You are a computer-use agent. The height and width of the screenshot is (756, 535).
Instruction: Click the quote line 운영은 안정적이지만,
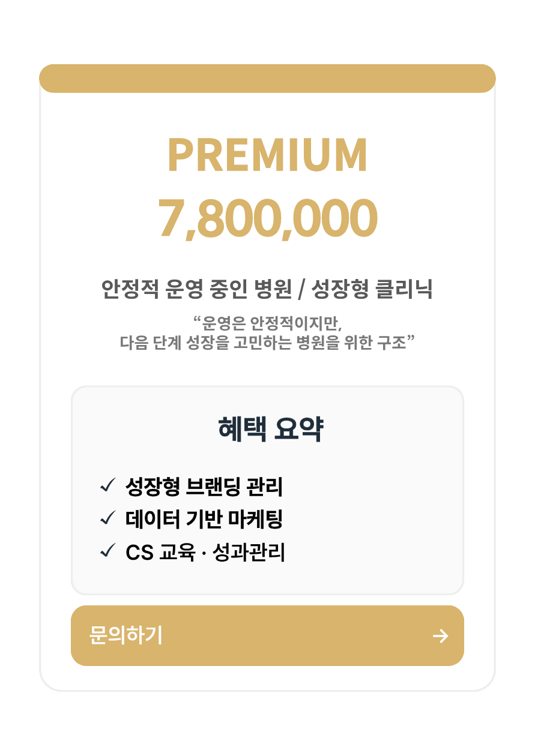coord(267,323)
